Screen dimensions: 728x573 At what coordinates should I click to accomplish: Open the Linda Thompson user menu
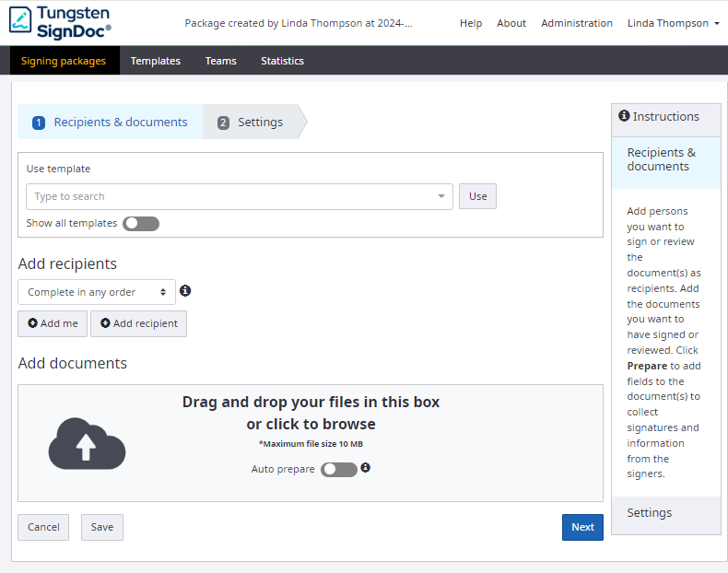(x=673, y=23)
